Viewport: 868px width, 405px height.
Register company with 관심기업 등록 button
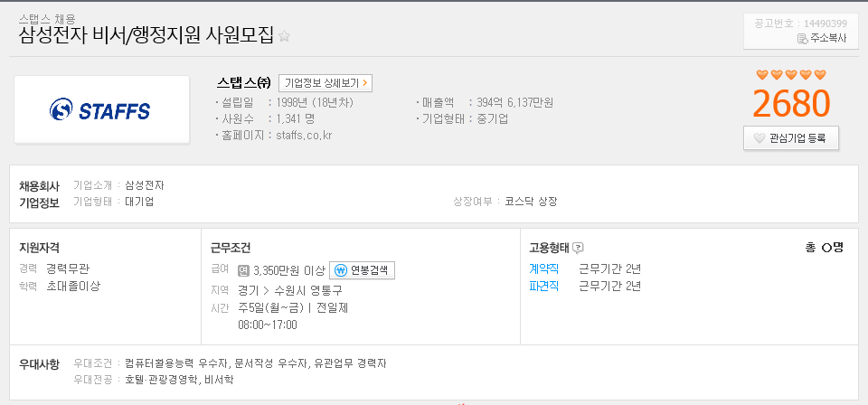pyautogui.click(x=790, y=138)
